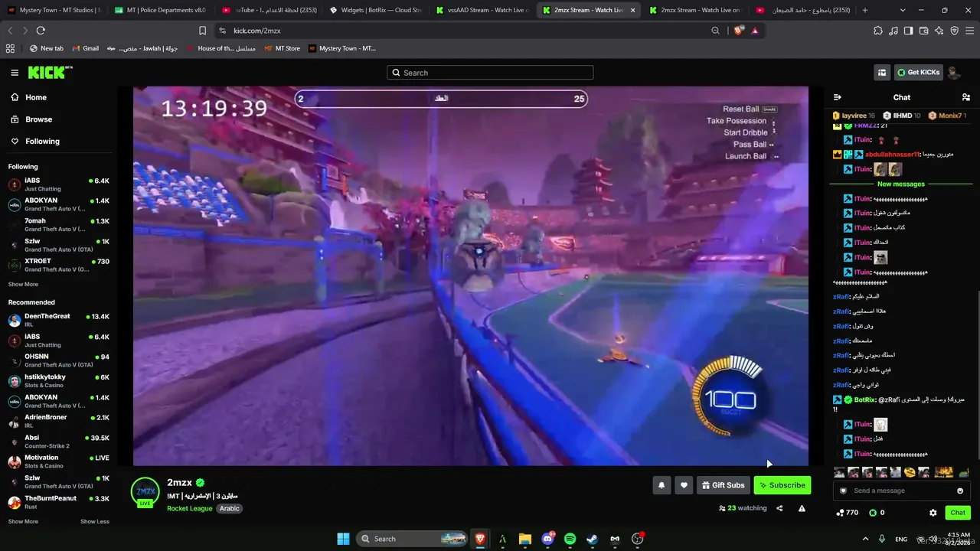
Task: Follow 2mzx with the heart button
Action: pyautogui.click(x=684, y=485)
